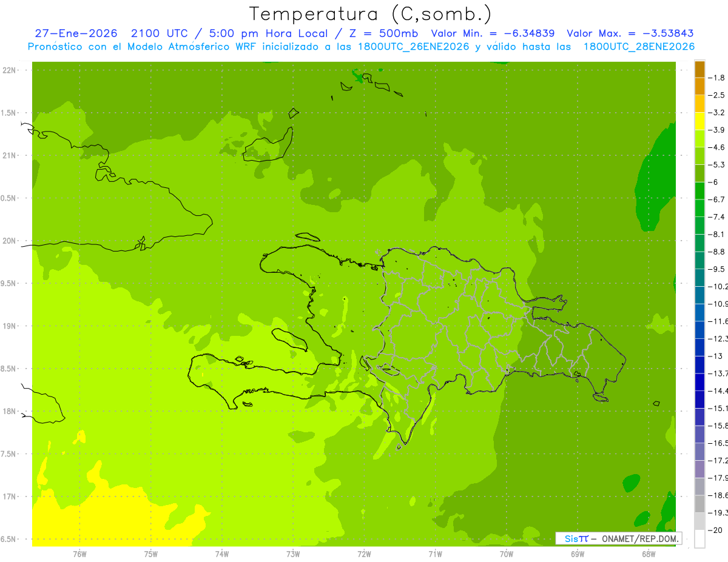Click the 'Valor Max. = -3.53843' text
This screenshot has width=728, height=562.
coord(630,33)
